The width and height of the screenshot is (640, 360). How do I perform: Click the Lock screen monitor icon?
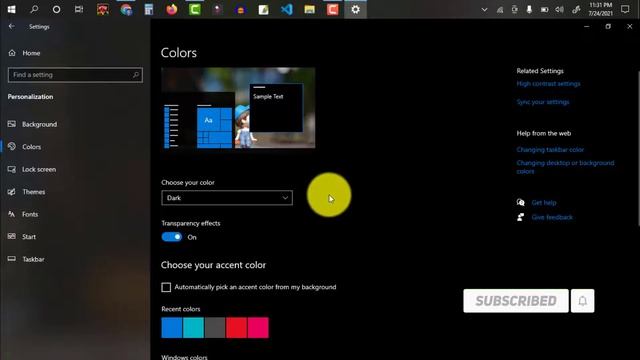pos(12,169)
